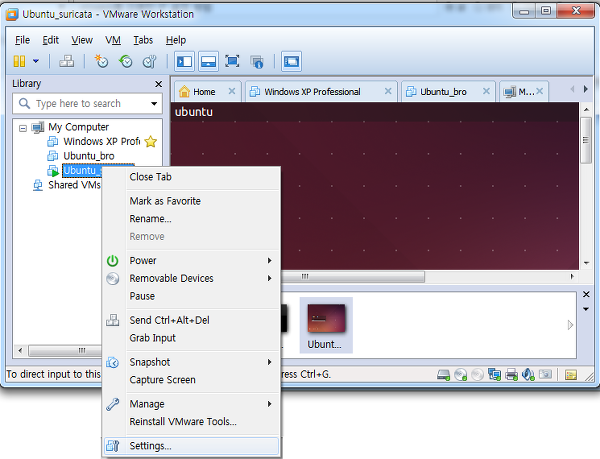The image size is (600, 459).
Task: Click the hard disk status icon
Action: (x=443, y=375)
